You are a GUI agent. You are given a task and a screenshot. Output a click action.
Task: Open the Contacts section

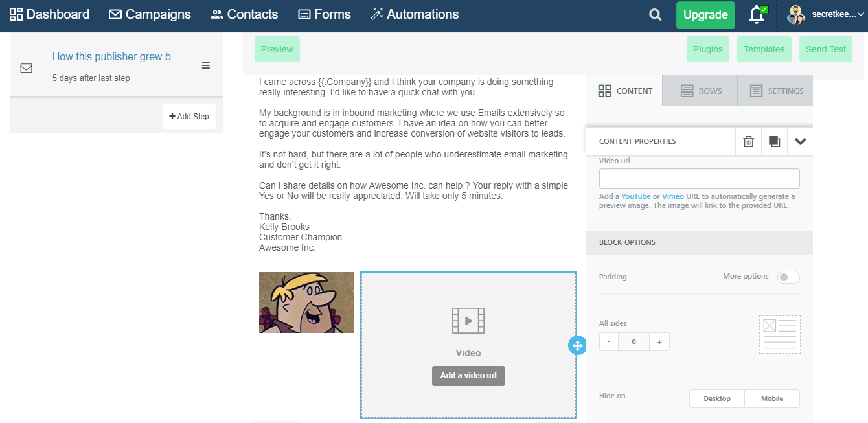coord(244,14)
